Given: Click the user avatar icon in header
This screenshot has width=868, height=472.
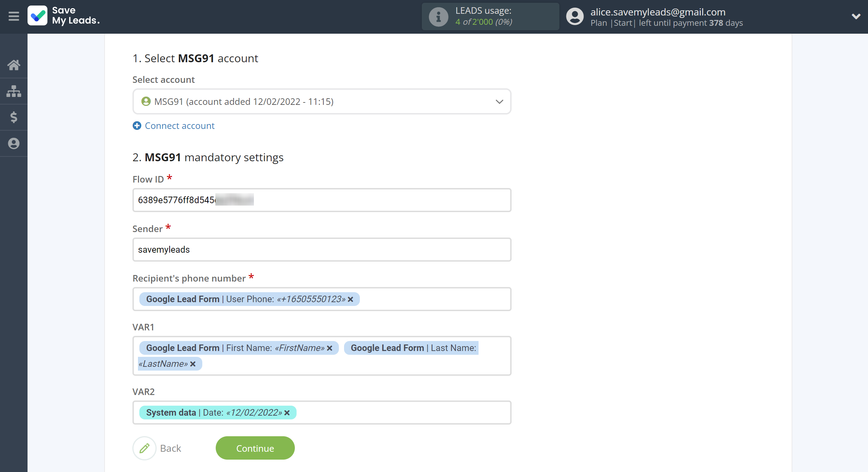Looking at the screenshot, I should [x=575, y=17].
